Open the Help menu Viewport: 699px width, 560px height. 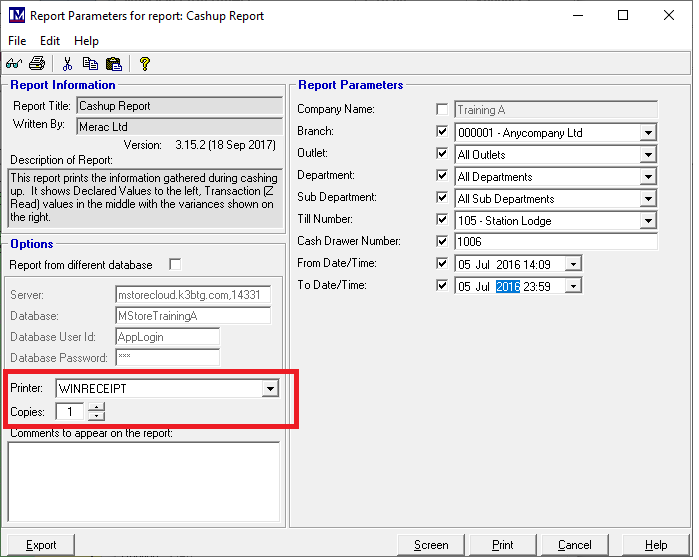tap(86, 41)
